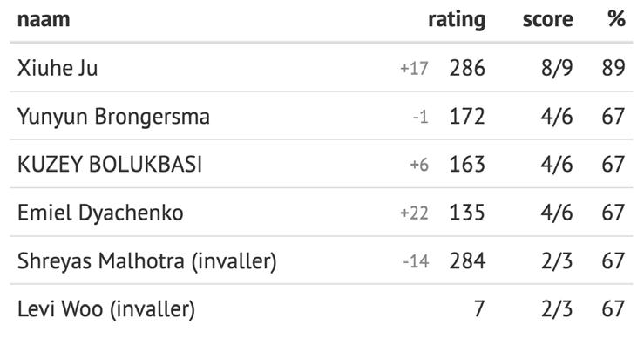Select the 8/9 score cell

coord(557,68)
